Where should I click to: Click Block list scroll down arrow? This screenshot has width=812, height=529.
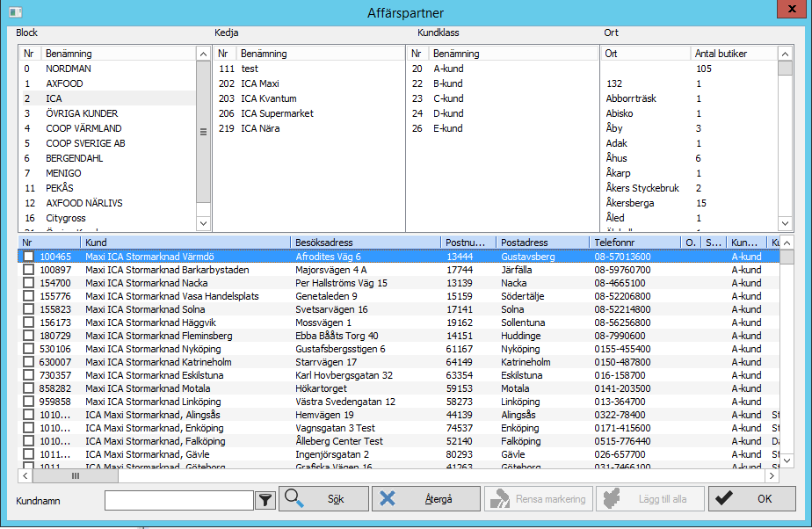(204, 223)
